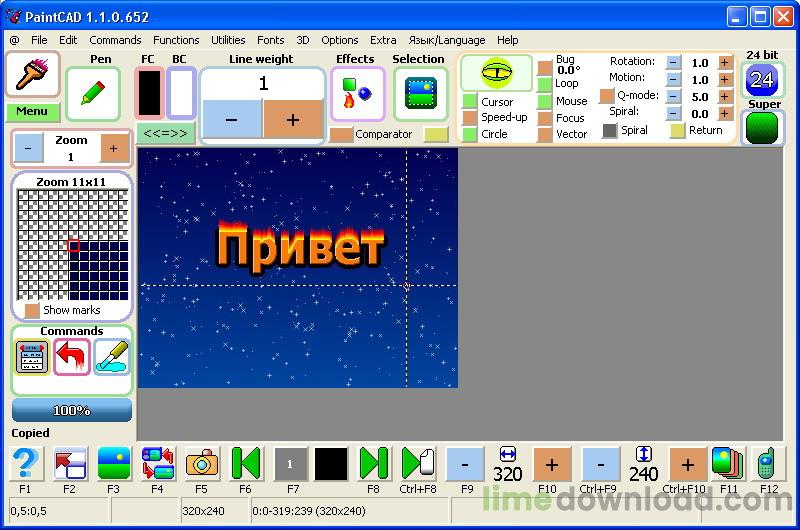Open the Язык/Language menu

tap(446, 40)
